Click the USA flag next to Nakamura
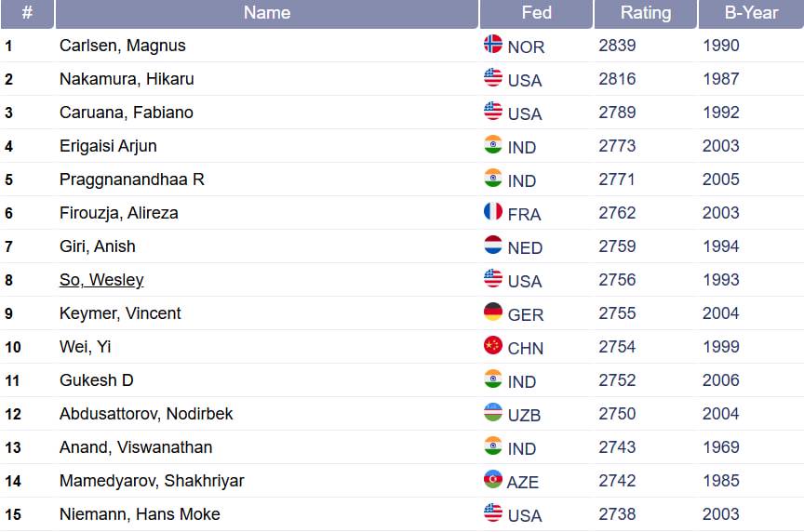Image resolution: width=804 pixels, height=532 pixels. tap(493, 78)
